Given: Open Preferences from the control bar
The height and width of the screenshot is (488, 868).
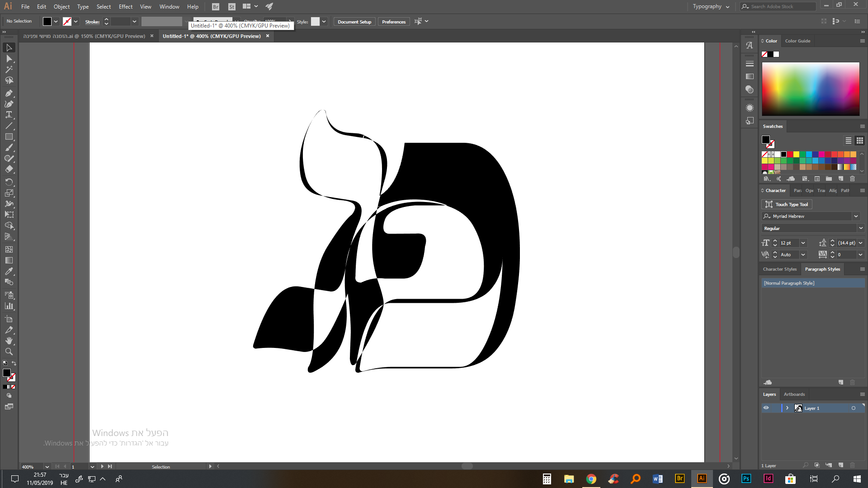Looking at the screenshot, I should (x=393, y=21).
